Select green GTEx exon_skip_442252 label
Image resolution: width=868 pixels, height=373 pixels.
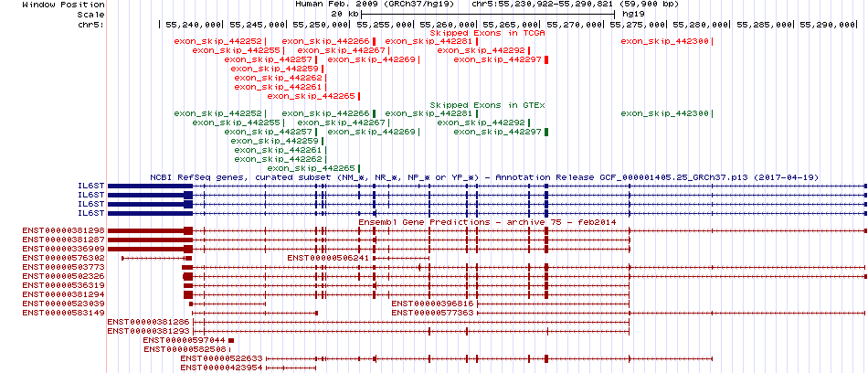218,113
